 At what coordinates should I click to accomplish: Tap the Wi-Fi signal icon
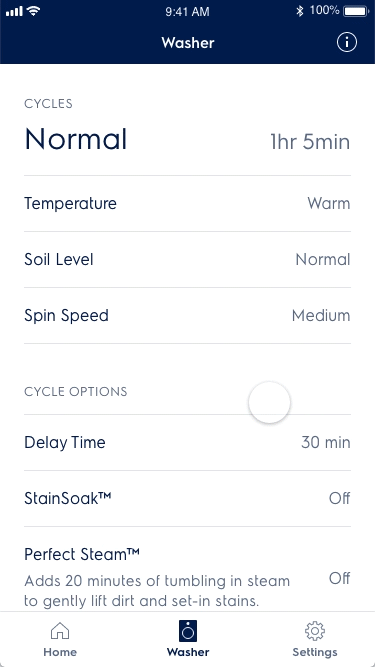(33, 11)
